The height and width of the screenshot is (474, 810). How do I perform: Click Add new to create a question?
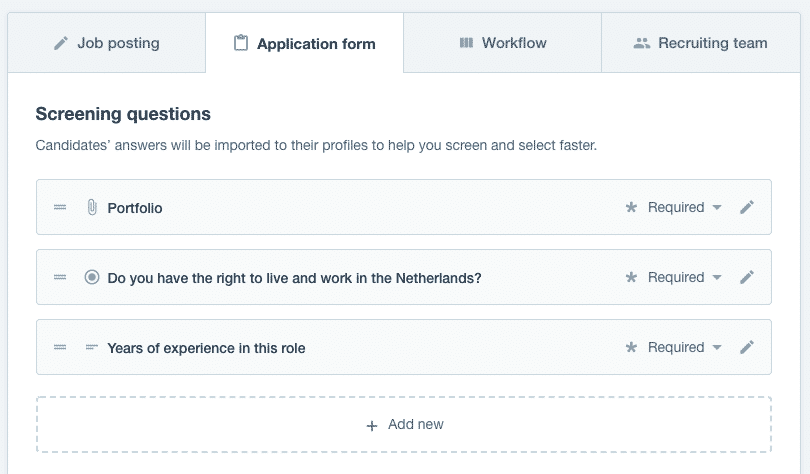pos(404,425)
